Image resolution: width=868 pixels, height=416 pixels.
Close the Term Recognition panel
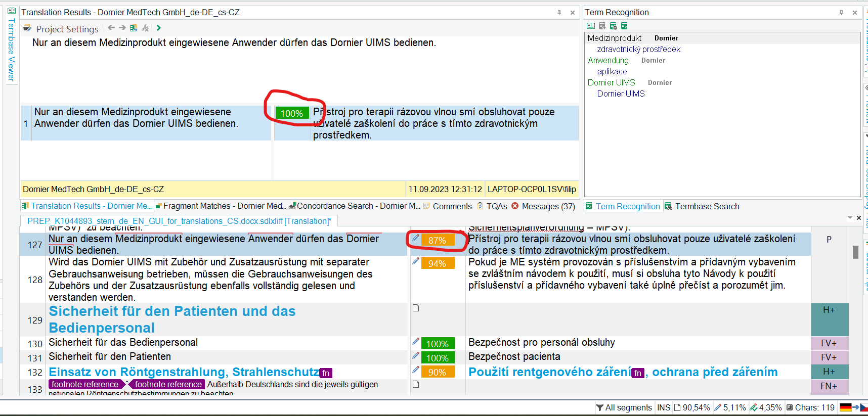point(855,13)
